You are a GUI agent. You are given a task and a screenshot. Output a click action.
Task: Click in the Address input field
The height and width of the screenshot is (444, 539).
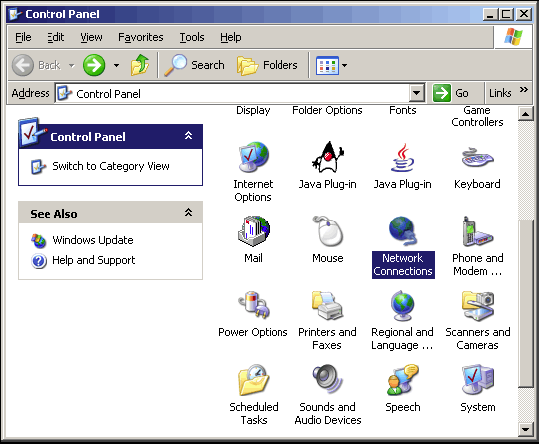(x=233, y=93)
